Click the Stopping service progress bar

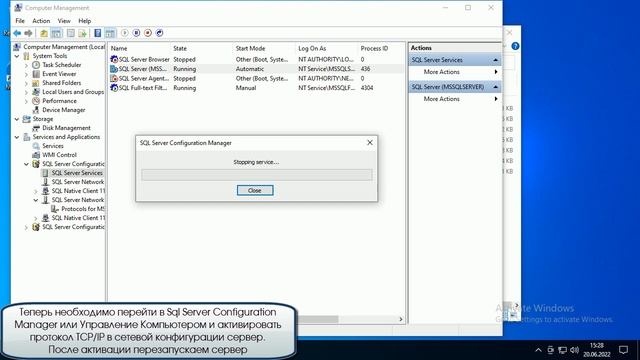point(257,175)
